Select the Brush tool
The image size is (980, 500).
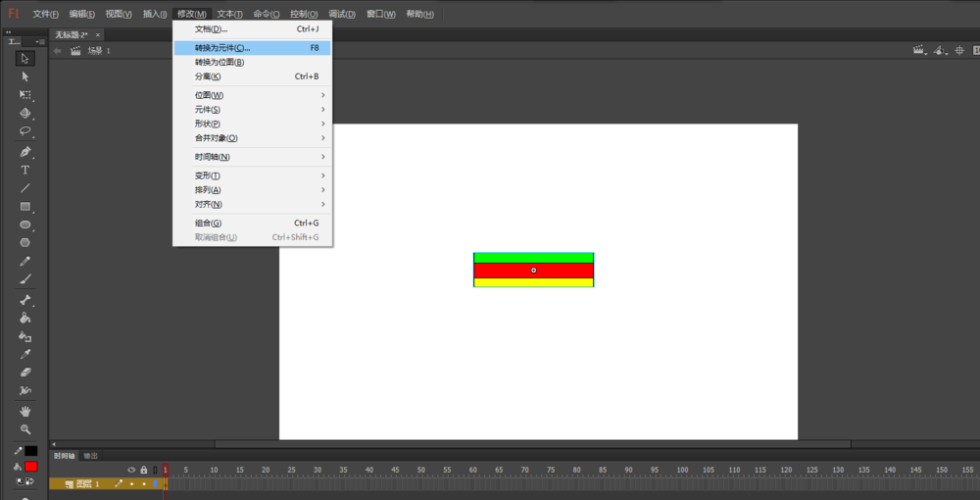tap(25, 278)
